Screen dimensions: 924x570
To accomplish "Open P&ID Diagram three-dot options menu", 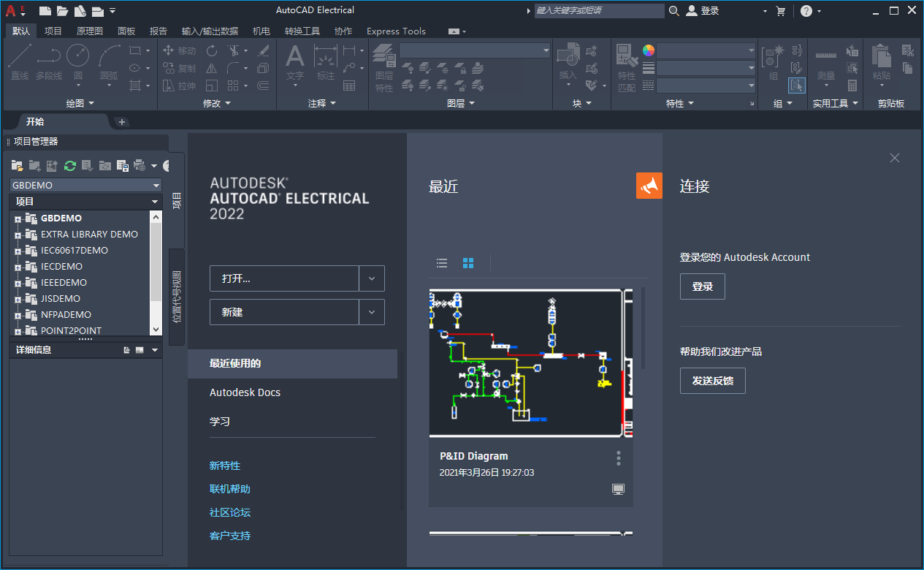I will click(x=619, y=458).
